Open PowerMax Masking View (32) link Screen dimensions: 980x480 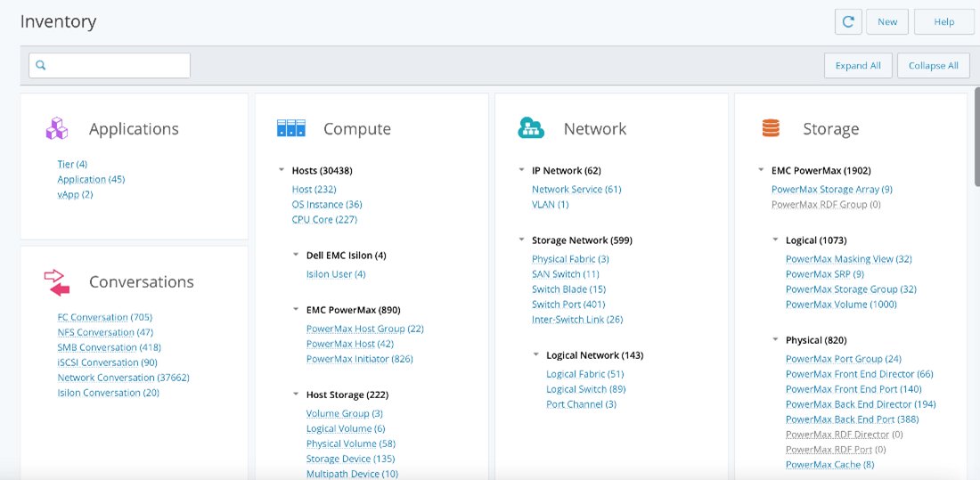848,259
